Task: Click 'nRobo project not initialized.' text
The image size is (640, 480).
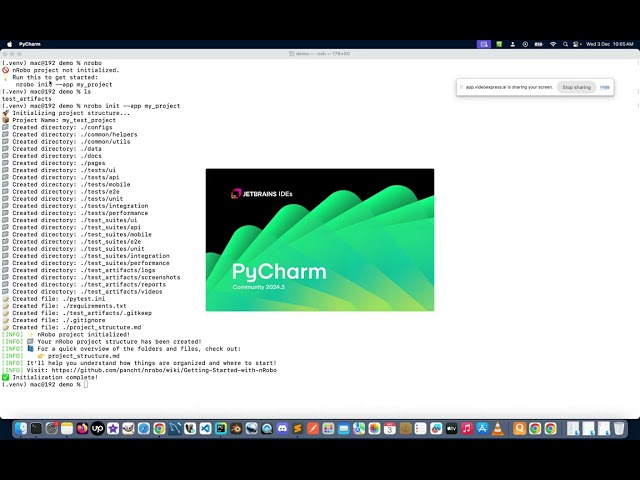Action: pos(66,70)
